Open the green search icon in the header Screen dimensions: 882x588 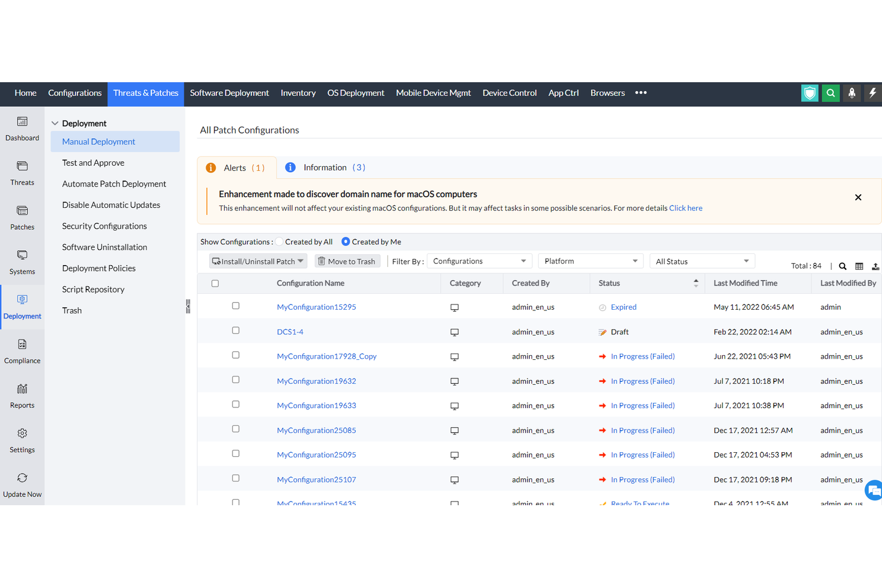click(x=830, y=93)
